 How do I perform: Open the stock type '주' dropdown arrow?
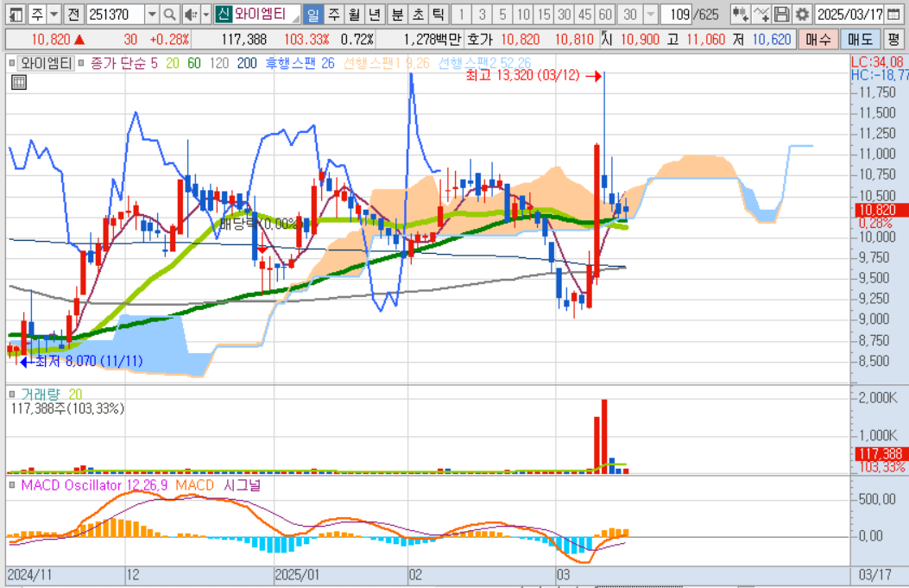point(54,14)
